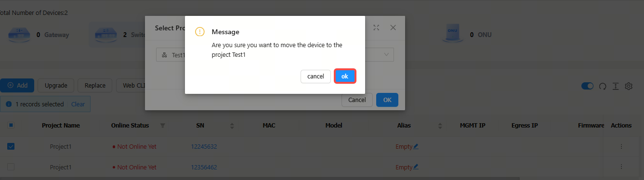Click the column height adjust icon
This screenshot has height=180, width=644.
click(615, 86)
